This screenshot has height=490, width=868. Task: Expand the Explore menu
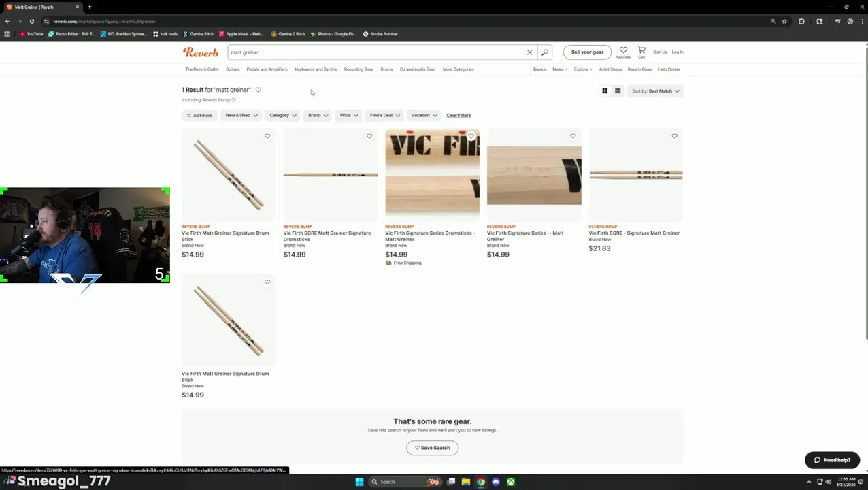[x=583, y=69]
